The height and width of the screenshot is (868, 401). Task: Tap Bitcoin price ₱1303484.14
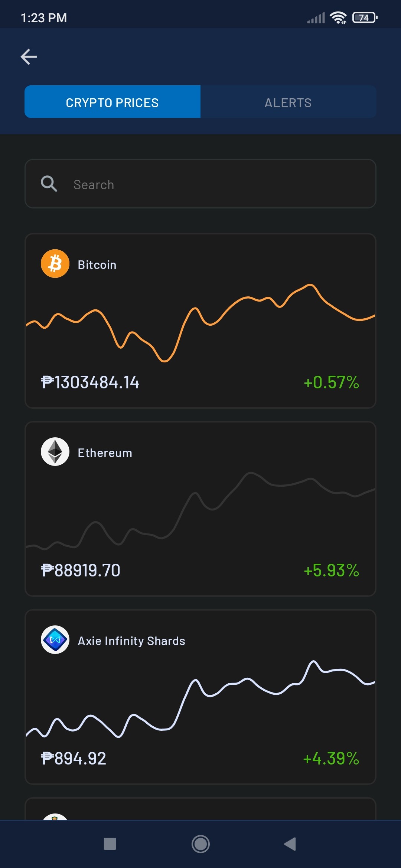[90, 382]
